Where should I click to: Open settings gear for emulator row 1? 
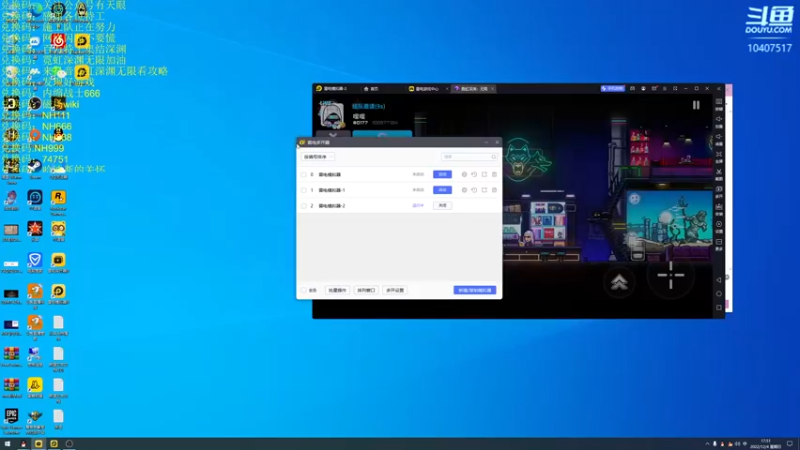coord(464,190)
